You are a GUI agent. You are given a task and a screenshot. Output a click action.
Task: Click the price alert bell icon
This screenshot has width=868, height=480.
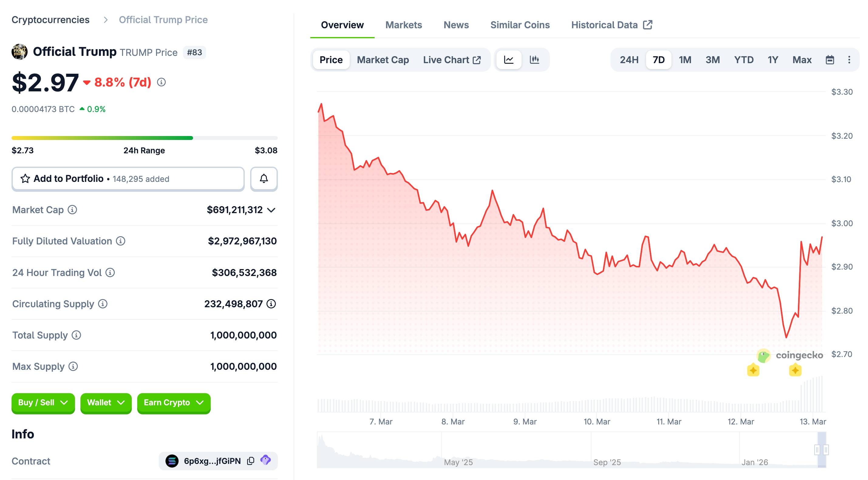pos(264,179)
